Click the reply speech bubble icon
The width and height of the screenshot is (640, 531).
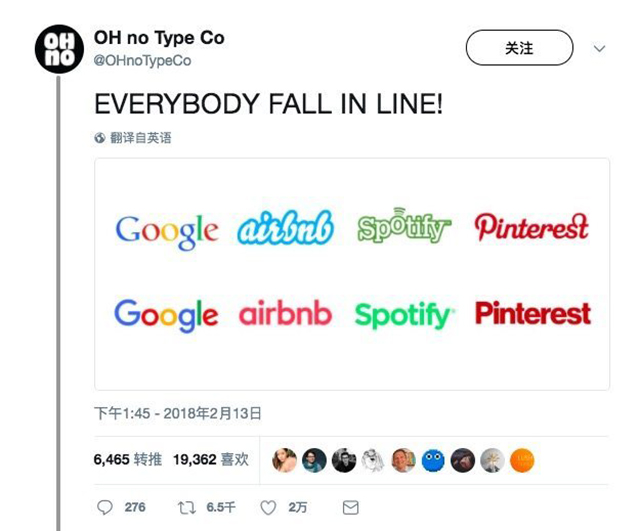[106, 507]
